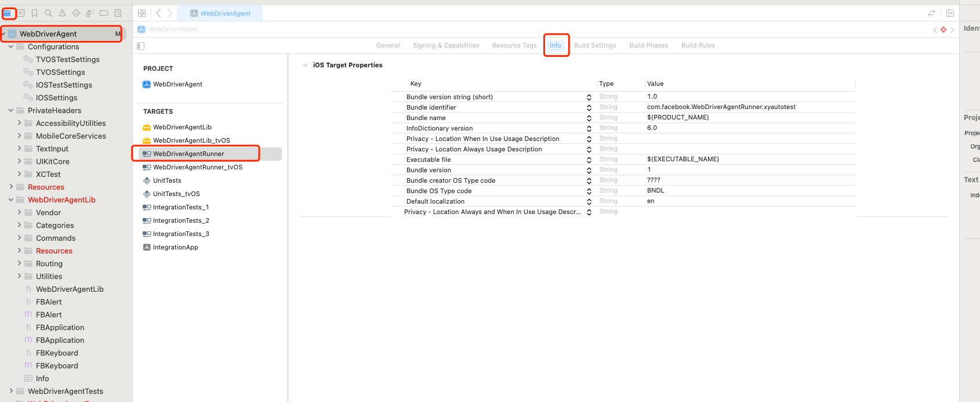Switch to the Signing & Capabilities tab
The image size is (980, 402).
tap(445, 45)
